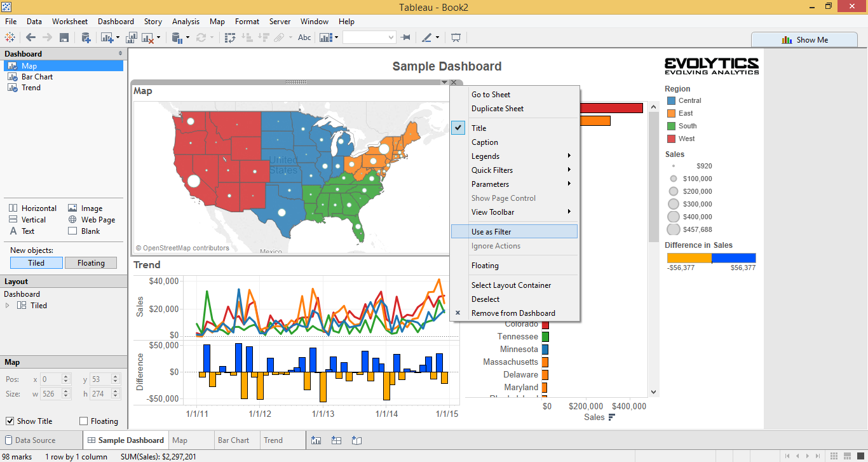868x462 pixels.
Task: Enter Presentation Mode via the toolbar icon
Action: [x=456, y=37]
